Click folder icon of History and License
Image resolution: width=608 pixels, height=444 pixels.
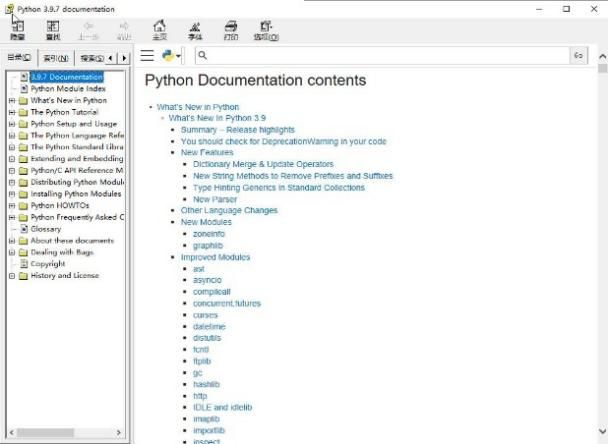click(x=23, y=276)
